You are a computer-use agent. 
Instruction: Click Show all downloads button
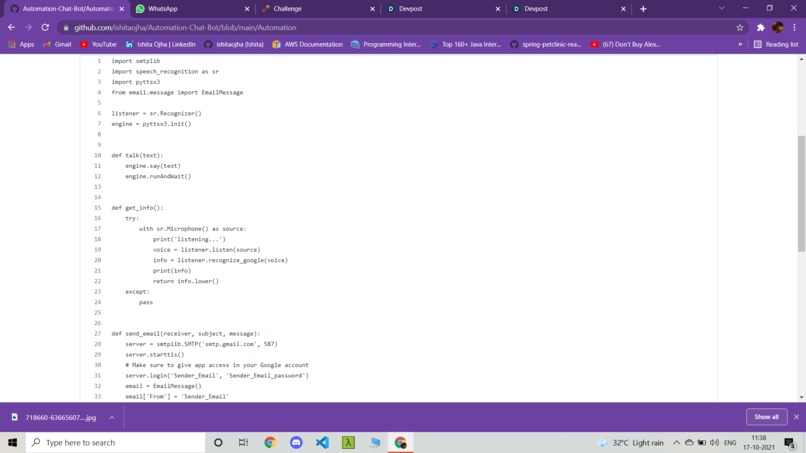click(766, 417)
